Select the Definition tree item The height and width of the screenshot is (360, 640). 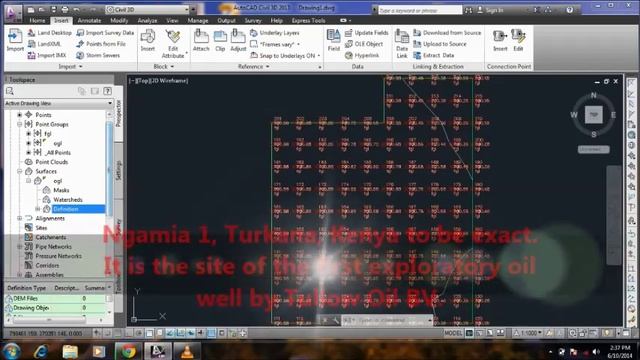pos(66,209)
